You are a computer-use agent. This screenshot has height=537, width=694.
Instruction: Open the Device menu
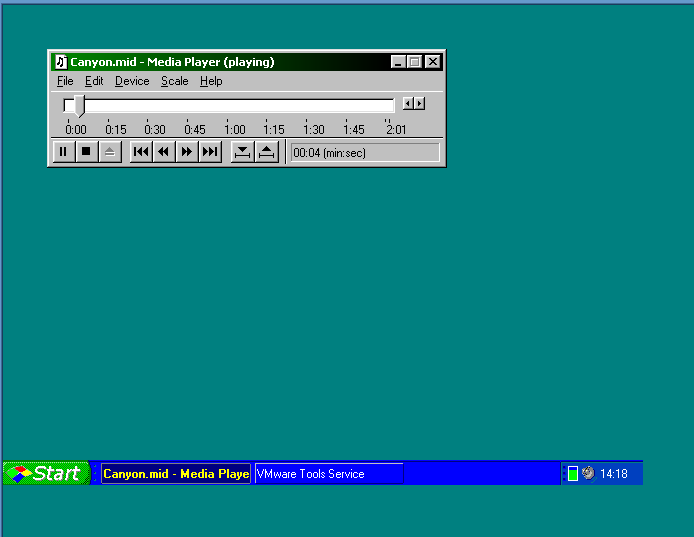click(132, 81)
